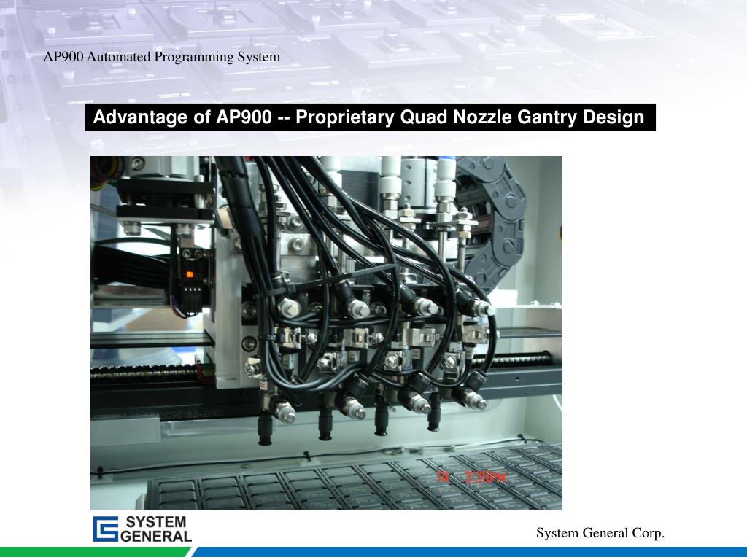Click the red '3:35PM' timestamp in photo

coord(485,477)
